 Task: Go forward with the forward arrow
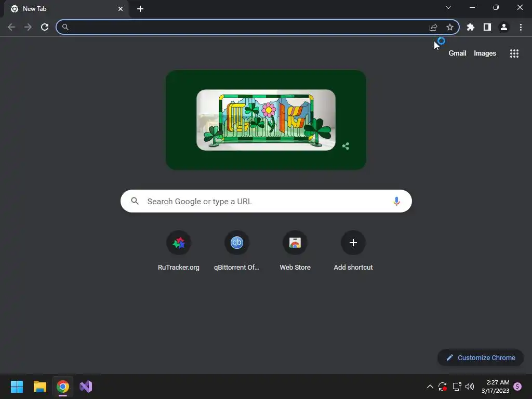(x=28, y=27)
